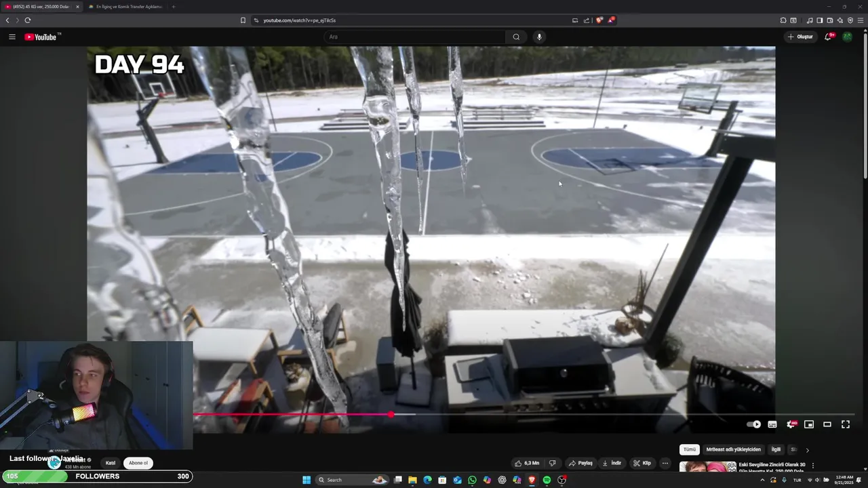The width and height of the screenshot is (868, 488).
Task: Open recommended video Eski Sevgiline Zincirli thumbnail
Action: (x=708, y=466)
